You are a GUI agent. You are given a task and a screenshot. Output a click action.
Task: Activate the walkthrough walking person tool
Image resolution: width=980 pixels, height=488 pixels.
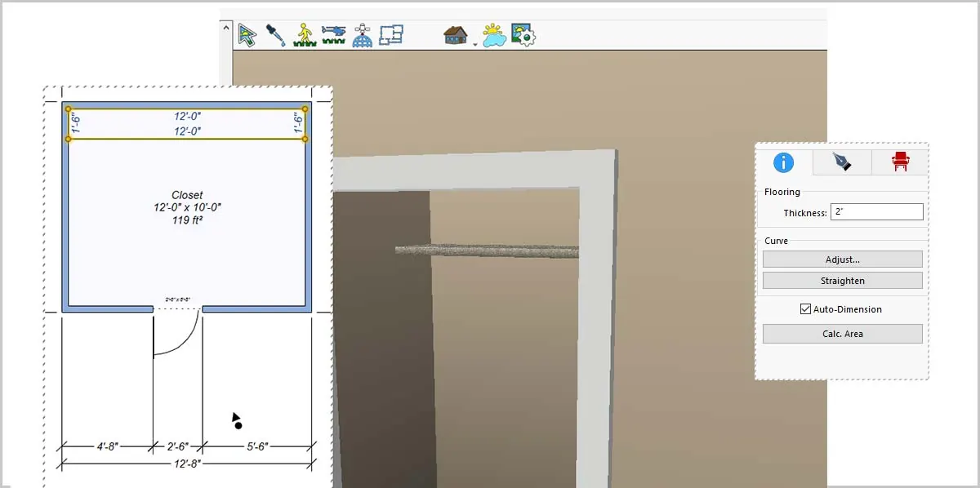pyautogui.click(x=305, y=35)
